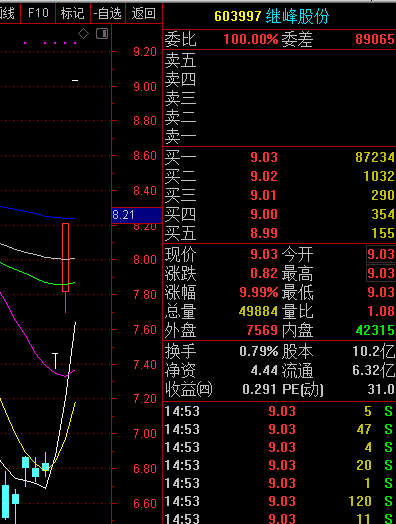Click the 委差 89065 value
This screenshot has height=524, width=396.
click(375, 39)
